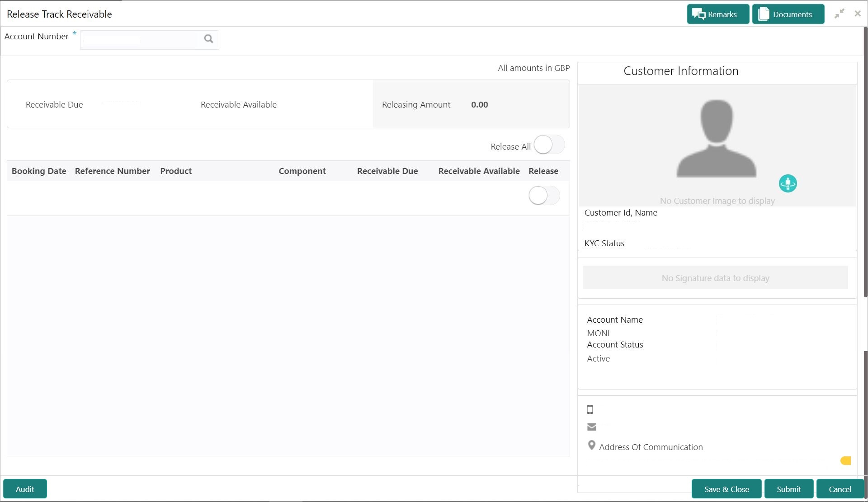Click the address location pin icon

591,446
